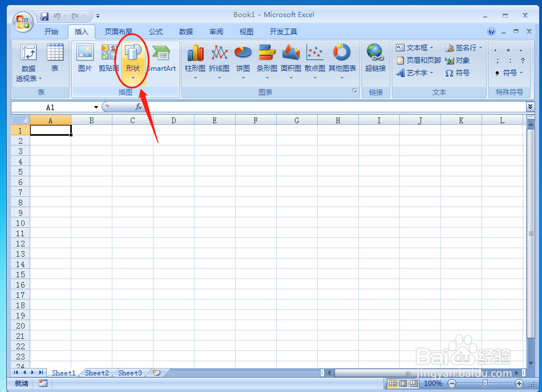Switch to Page Break Preview in status bar
Screen dimensions: 542x392
click(414, 383)
